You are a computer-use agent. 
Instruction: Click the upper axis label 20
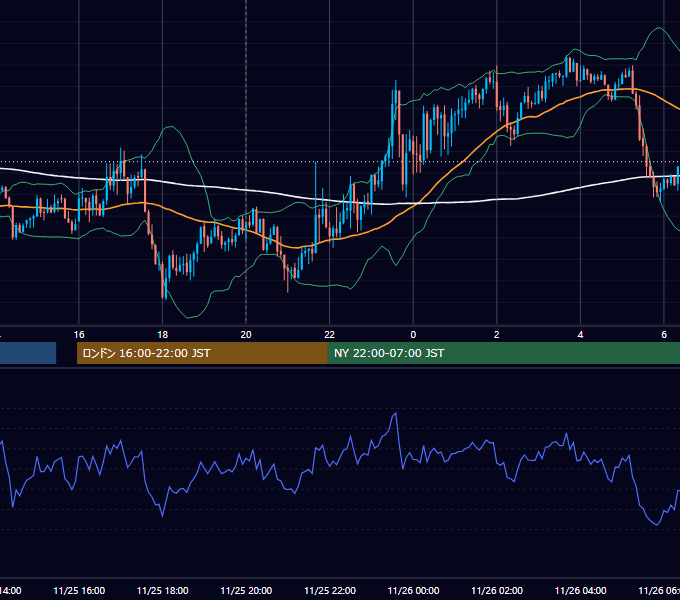click(246, 335)
